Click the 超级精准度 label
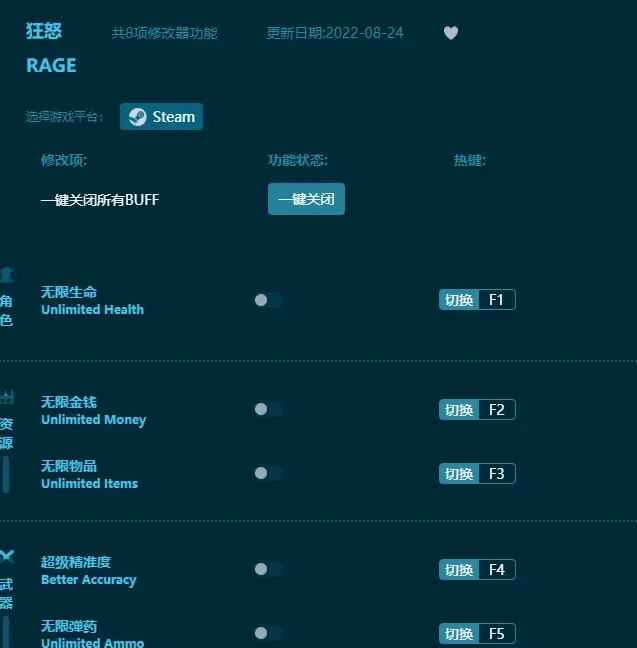Viewport: 637px width, 648px height. point(76,562)
